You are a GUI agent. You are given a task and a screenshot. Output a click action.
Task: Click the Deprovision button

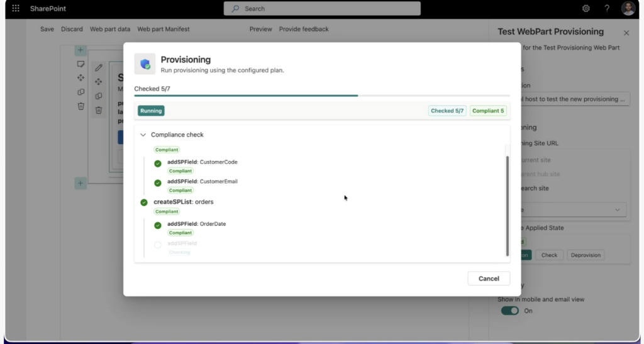point(586,255)
